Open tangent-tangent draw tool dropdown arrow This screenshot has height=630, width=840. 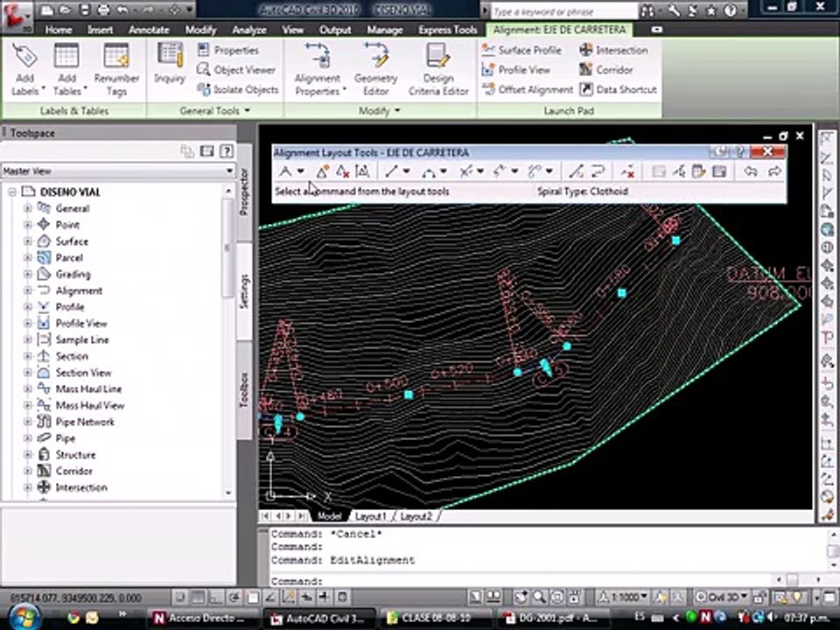click(301, 171)
